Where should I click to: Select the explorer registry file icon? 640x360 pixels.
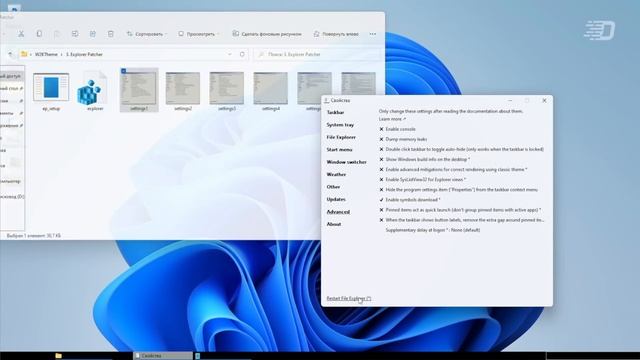coord(95,91)
